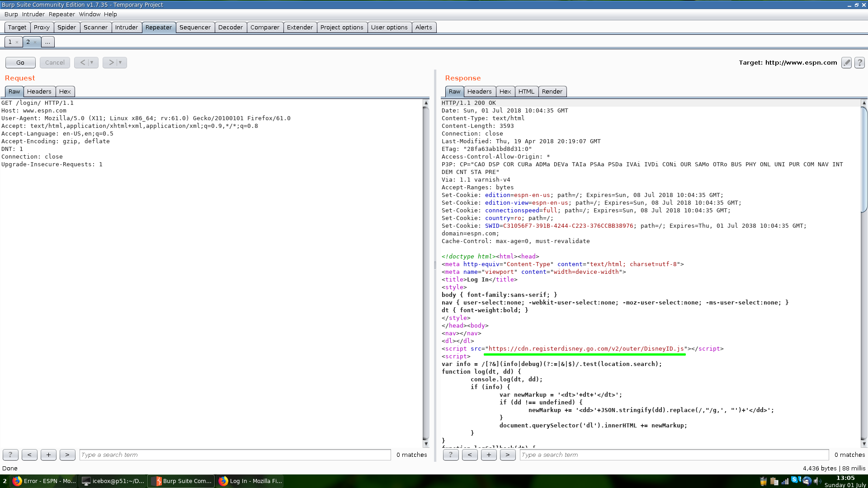Viewport: 868px width, 488px height.
Task: Open new Repeater tab with ... tab
Action: pos(47,42)
